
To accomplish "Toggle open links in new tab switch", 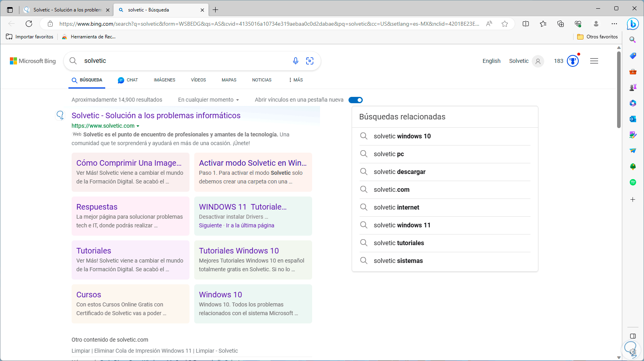I will (356, 100).
